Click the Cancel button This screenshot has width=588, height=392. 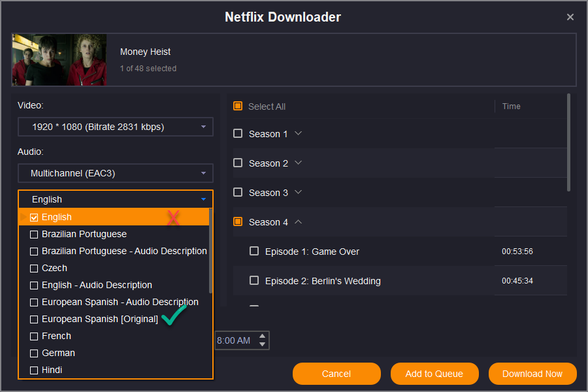336,374
